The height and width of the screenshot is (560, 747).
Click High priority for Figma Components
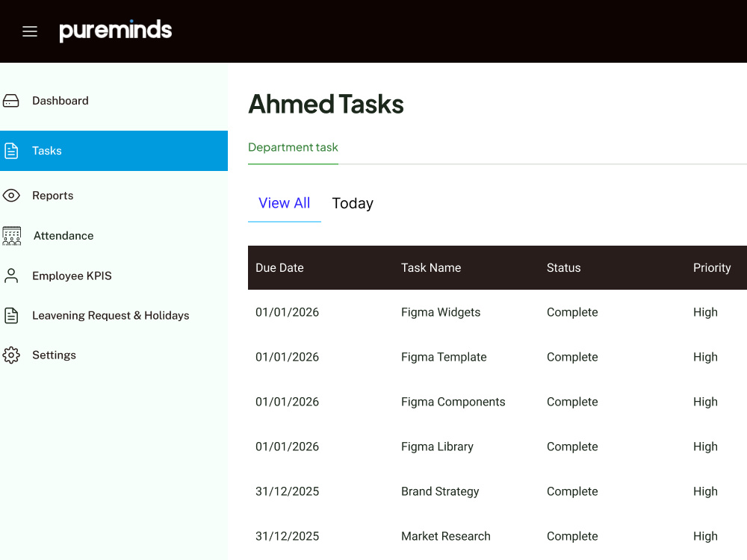click(x=705, y=402)
